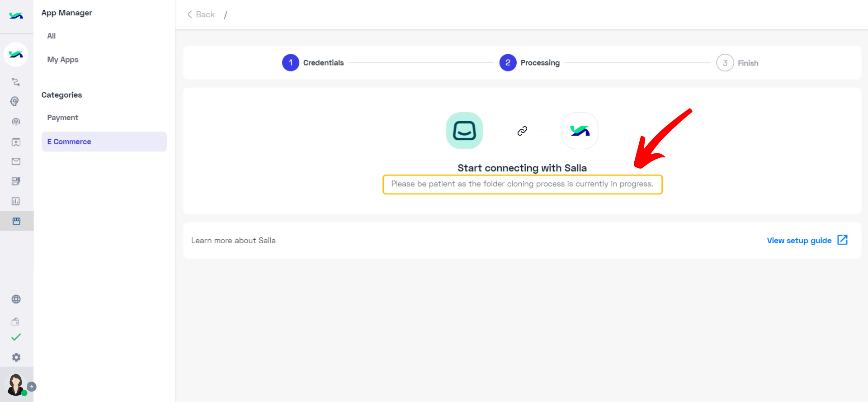
Task: Click the external link icon beside setup guide
Action: (x=842, y=240)
